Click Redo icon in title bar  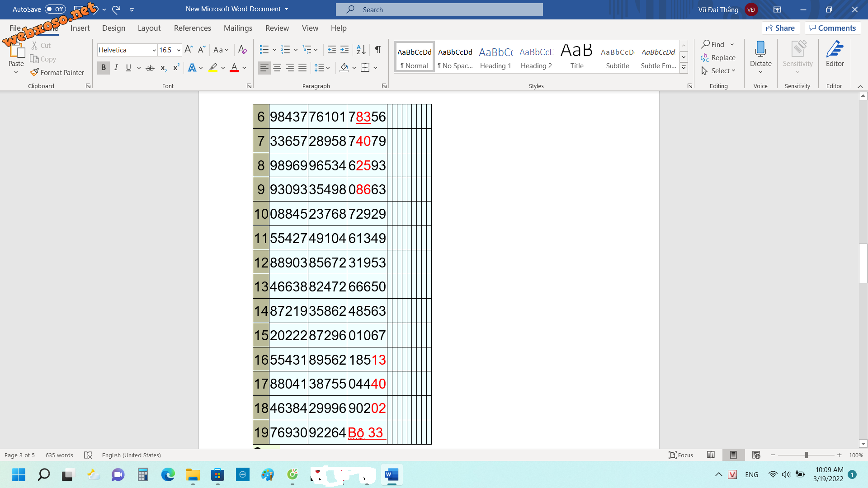click(116, 9)
